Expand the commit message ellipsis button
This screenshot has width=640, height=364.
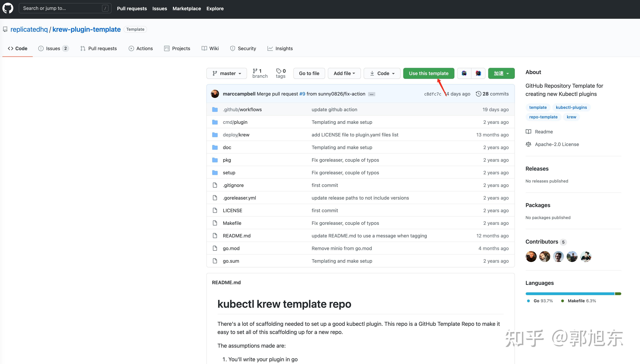click(x=372, y=94)
